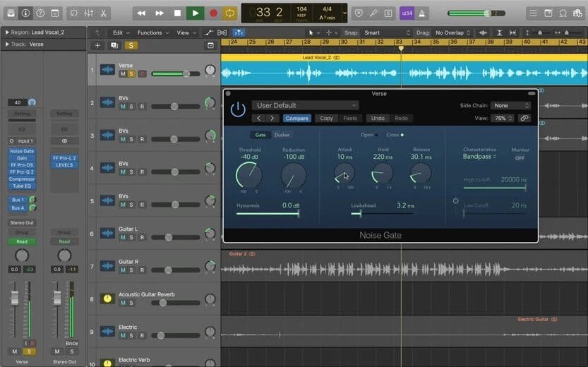Open the Side Chain None dropdown
Screen dimensions: 588x367
tap(511, 105)
